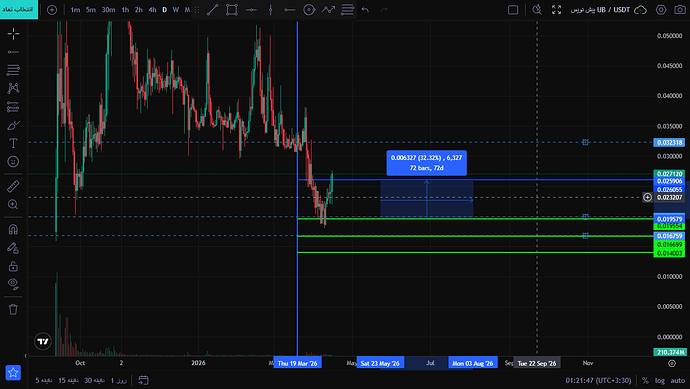
Task: Select the W weekly timeframe
Action: (176, 10)
